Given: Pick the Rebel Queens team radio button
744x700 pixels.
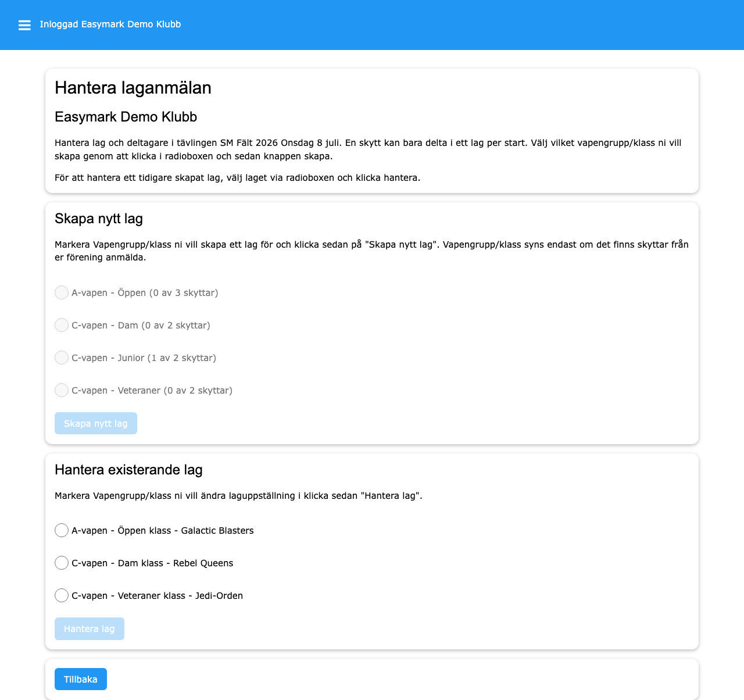Looking at the screenshot, I should [x=62, y=563].
